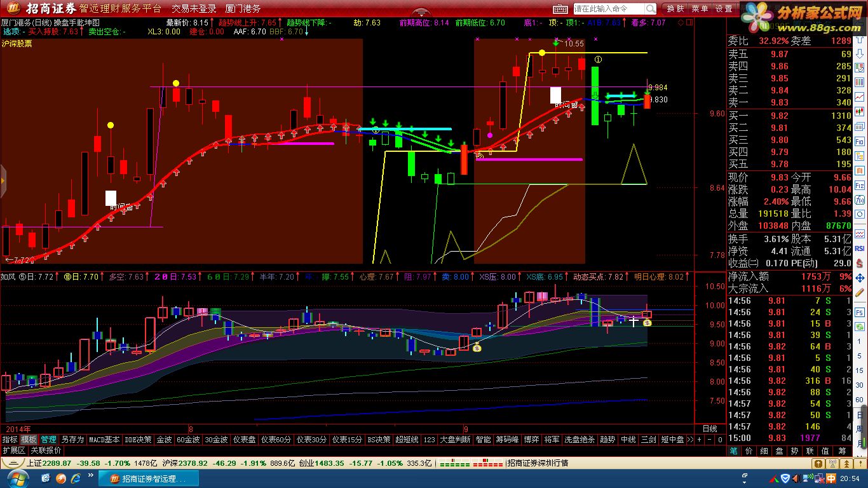Image resolution: width=868 pixels, height=488 pixels.
Task: Select the 模板 tab
Action: tap(29, 440)
